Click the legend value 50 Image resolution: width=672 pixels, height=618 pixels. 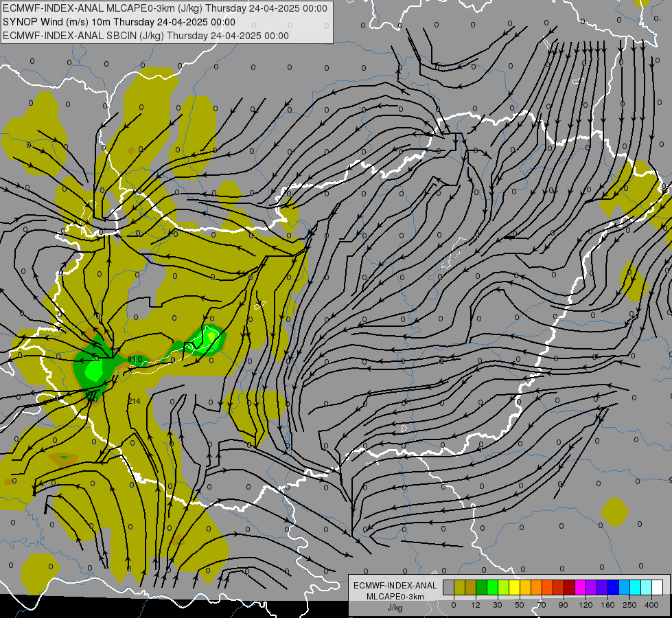pyautogui.click(x=520, y=605)
